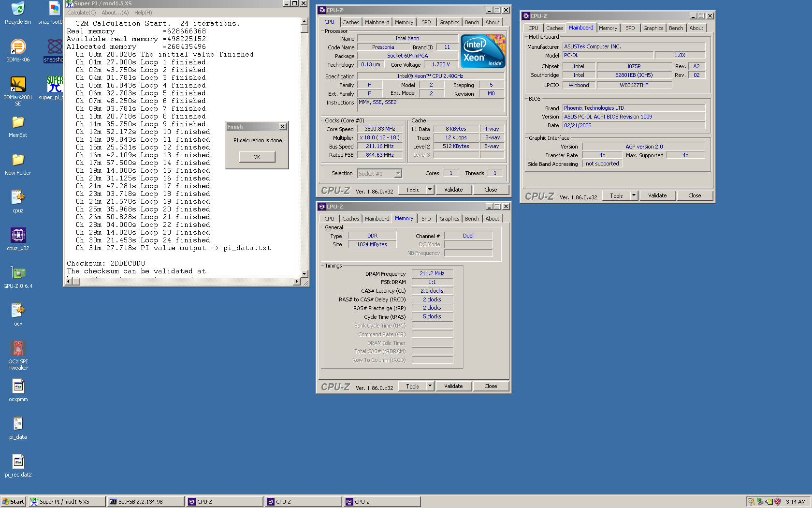Image resolution: width=812 pixels, height=508 pixels.
Task: Click the Southbridge field 82801EB (ICH5)
Action: pyautogui.click(x=634, y=75)
